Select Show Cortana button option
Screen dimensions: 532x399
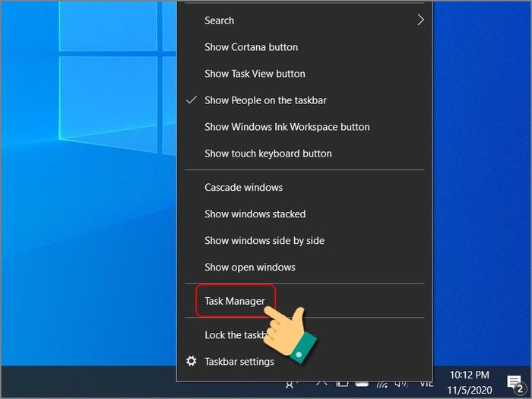click(x=304, y=47)
